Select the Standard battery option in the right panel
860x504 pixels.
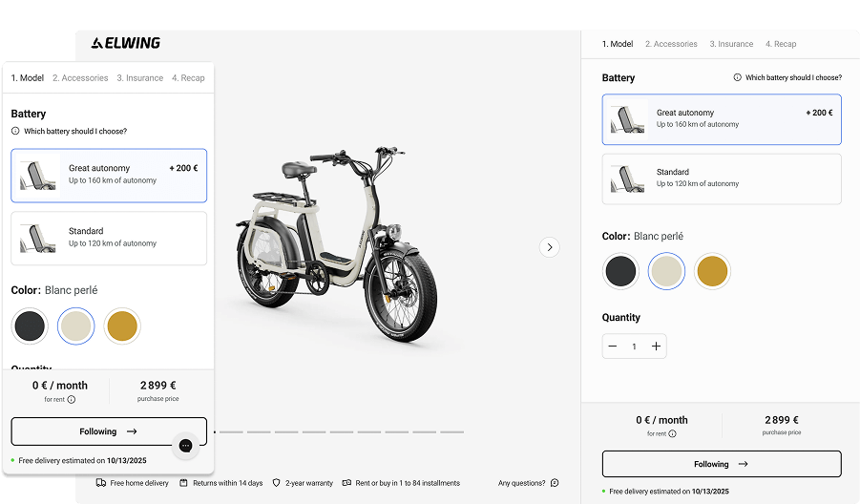tap(721, 178)
